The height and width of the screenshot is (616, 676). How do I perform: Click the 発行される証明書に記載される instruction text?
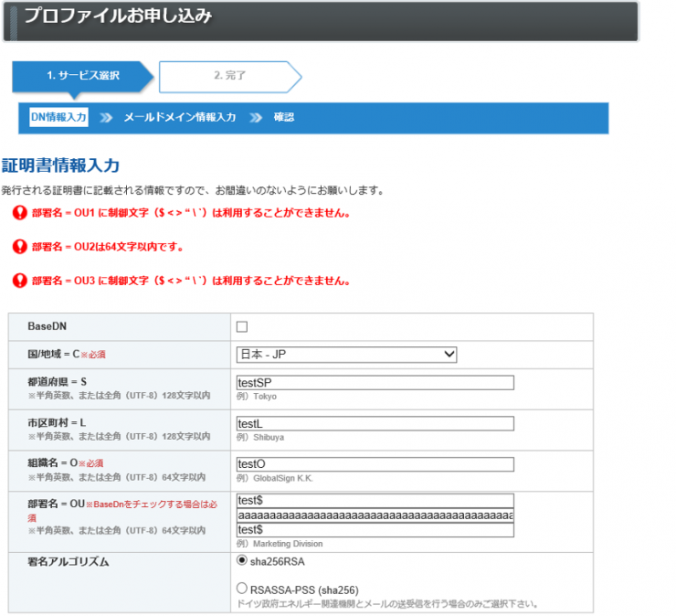click(x=193, y=190)
